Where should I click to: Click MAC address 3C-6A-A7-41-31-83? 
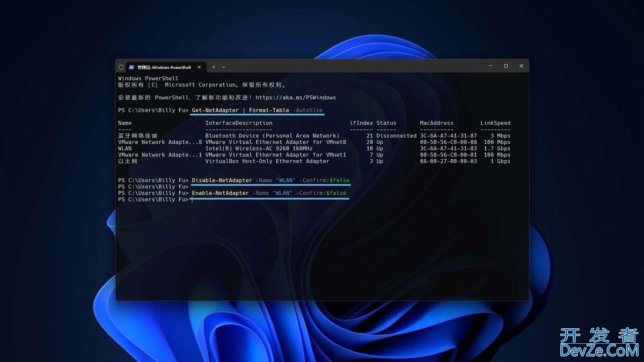point(448,149)
